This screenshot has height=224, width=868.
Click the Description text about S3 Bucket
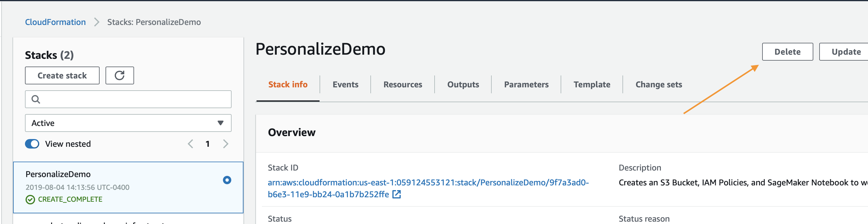(x=743, y=183)
